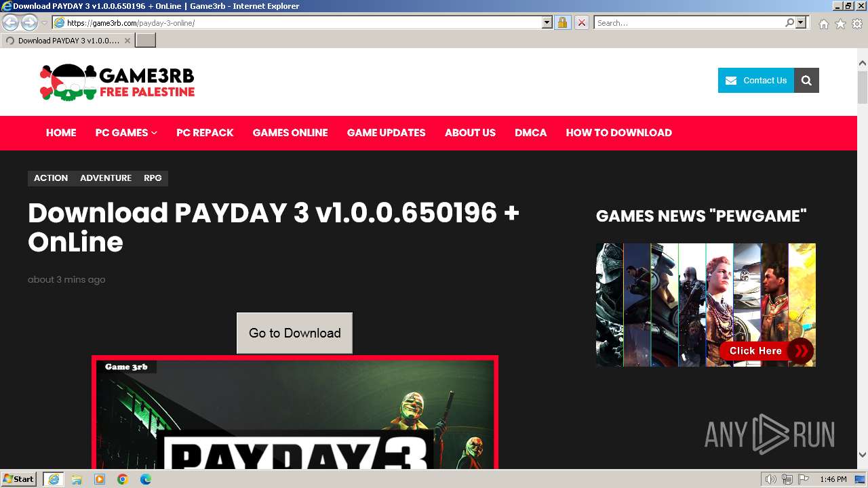
Task: Click the security lock icon in address bar
Action: point(562,23)
